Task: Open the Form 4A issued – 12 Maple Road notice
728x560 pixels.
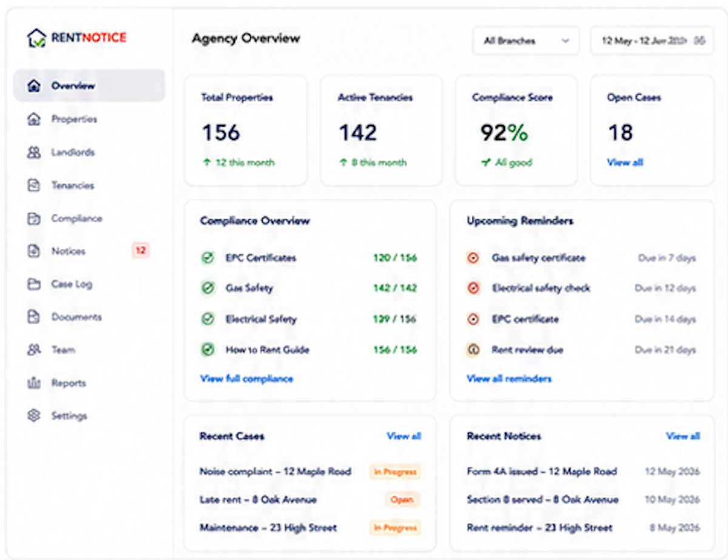Action: pos(542,471)
